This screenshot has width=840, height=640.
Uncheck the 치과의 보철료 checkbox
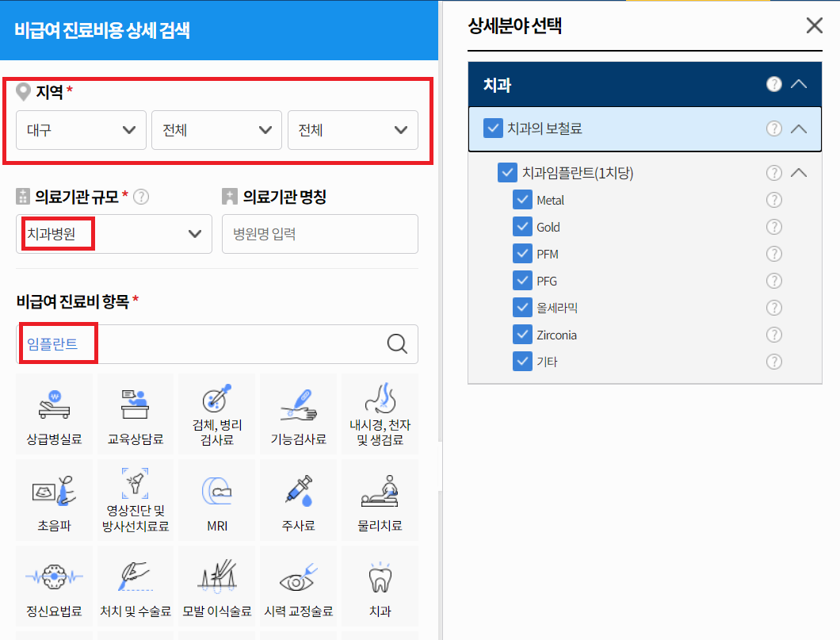pyautogui.click(x=493, y=128)
